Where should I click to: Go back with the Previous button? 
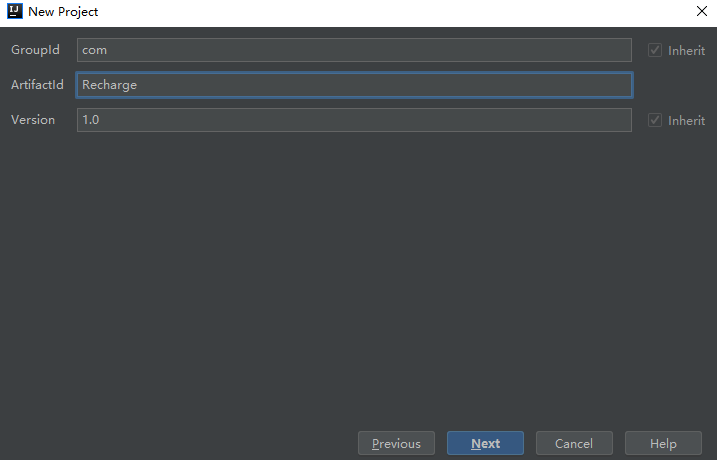coord(396,443)
